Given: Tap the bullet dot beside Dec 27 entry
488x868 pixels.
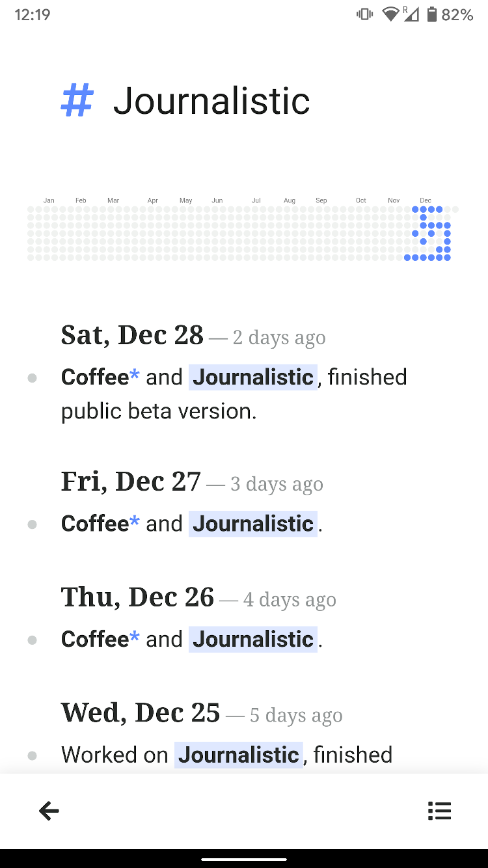Looking at the screenshot, I should pyautogui.click(x=32, y=524).
